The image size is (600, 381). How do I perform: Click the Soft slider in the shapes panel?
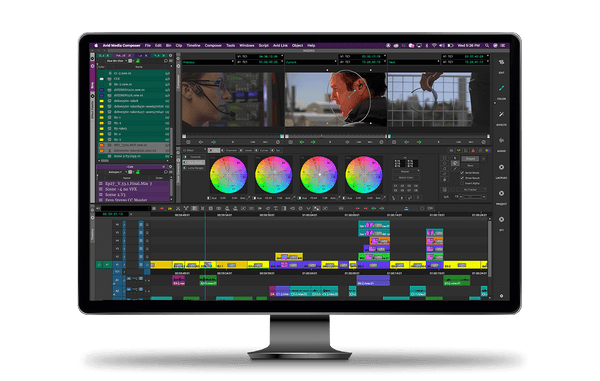click(x=473, y=197)
